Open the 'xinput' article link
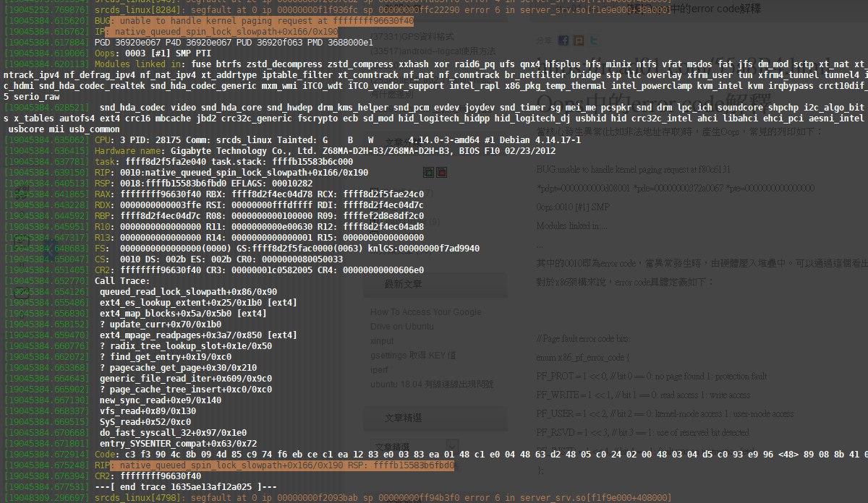868x503 pixels. click(382, 340)
